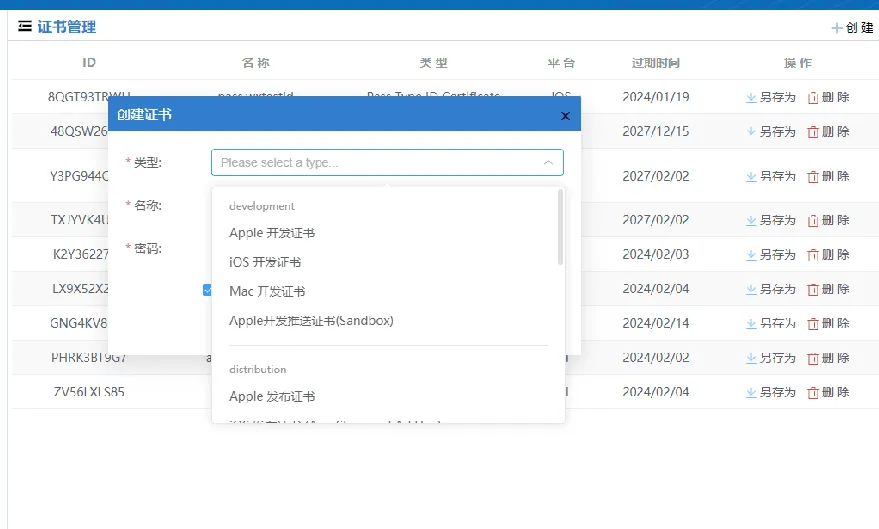Save as for the 2024/01/19 row

tap(770, 98)
